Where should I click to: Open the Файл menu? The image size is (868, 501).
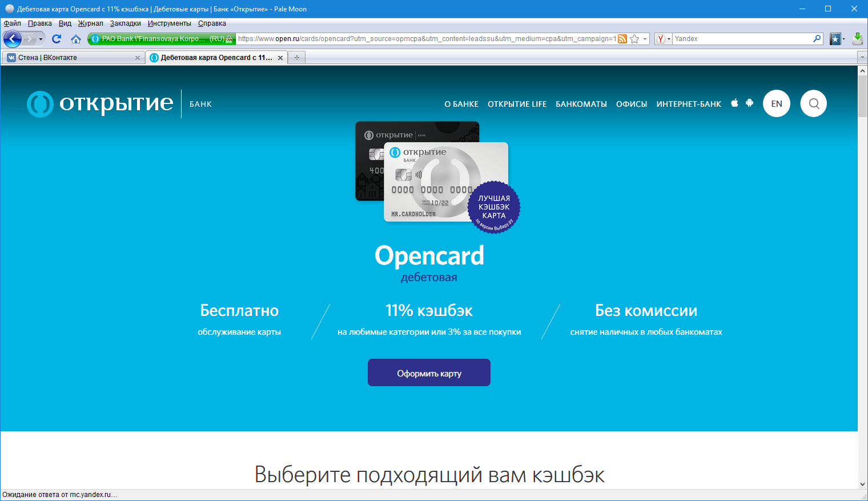click(x=12, y=23)
